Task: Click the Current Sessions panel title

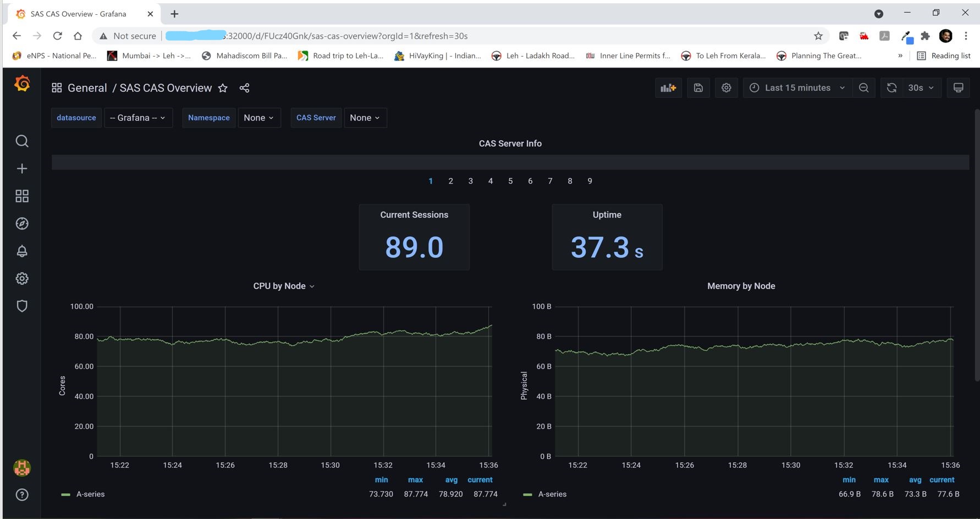Action: click(x=414, y=215)
